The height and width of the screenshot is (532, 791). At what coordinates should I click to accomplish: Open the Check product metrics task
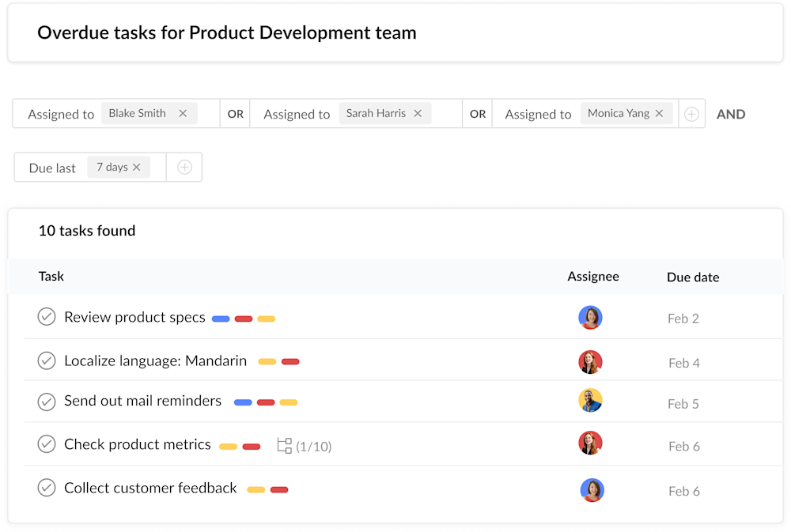(x=138, y=444)
